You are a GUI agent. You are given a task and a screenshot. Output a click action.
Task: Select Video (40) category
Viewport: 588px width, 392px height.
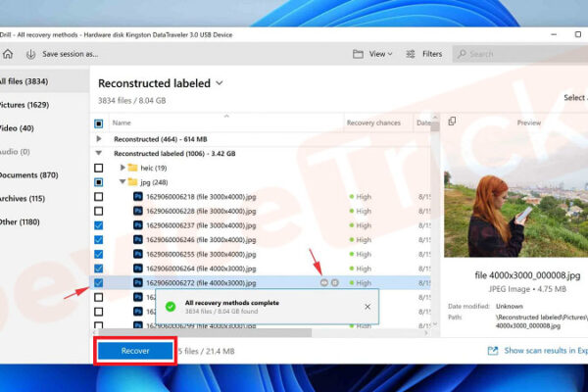point(17,128)
